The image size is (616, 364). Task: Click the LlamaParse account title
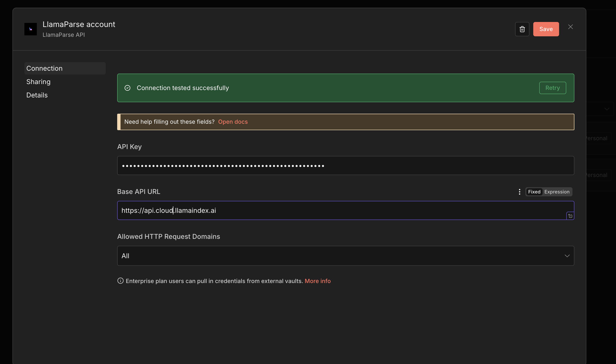[79, 24]
